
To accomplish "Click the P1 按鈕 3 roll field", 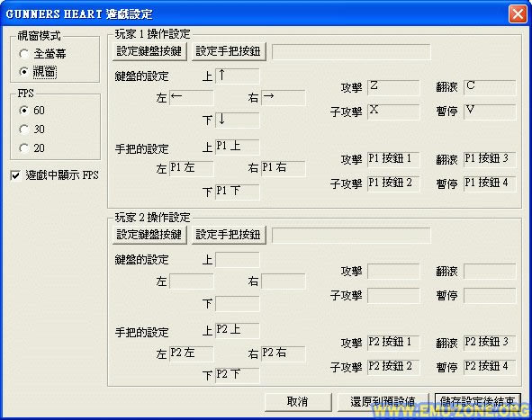I will 490,159.
